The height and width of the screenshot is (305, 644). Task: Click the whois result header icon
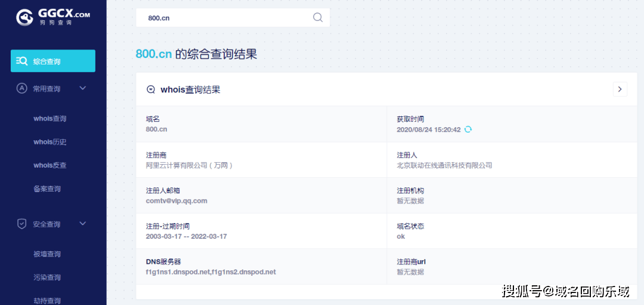coord(151,89)
